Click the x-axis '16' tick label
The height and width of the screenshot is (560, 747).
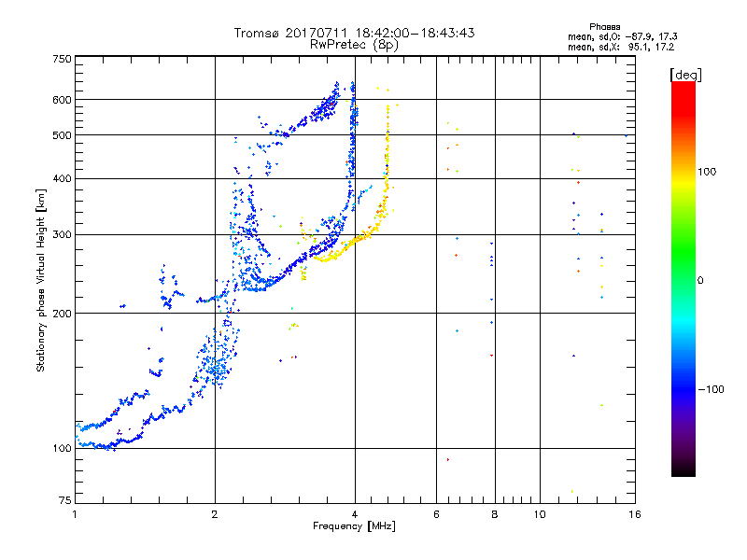coord(635,514)
